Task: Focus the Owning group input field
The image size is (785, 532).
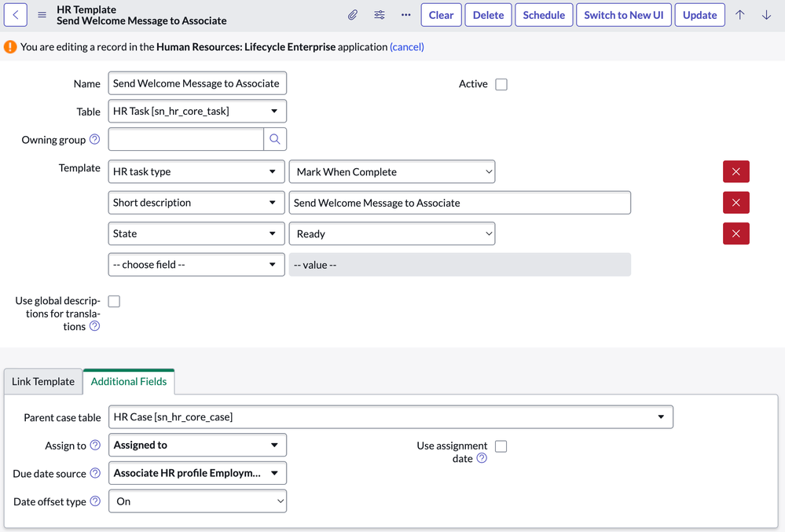Action: click(185, 139)
